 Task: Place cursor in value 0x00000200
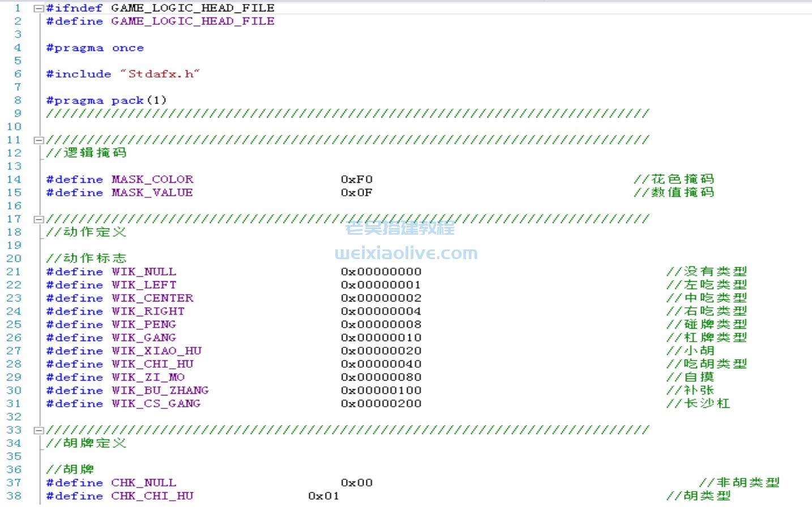pyautogui.click(x=381, y=404)
